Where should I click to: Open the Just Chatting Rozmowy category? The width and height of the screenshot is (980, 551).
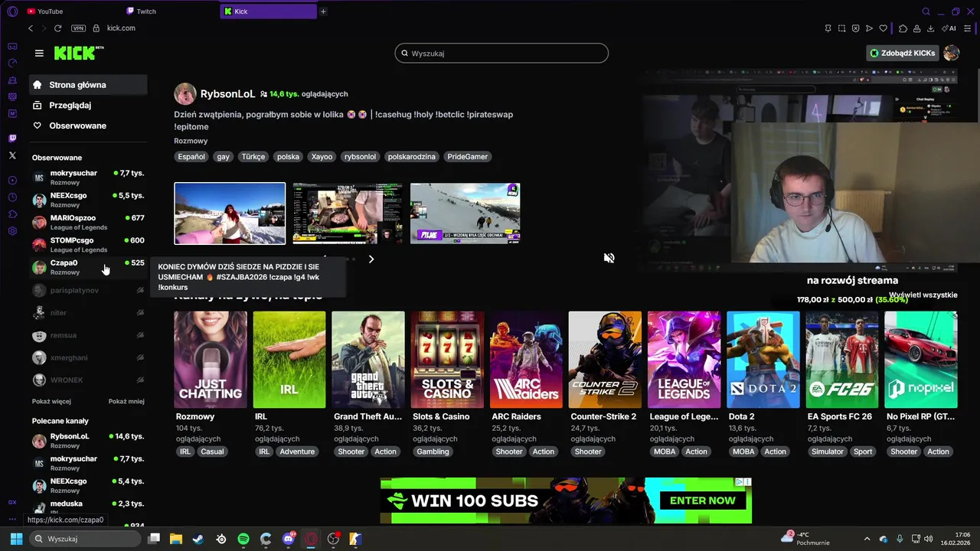tap(211, 360)
